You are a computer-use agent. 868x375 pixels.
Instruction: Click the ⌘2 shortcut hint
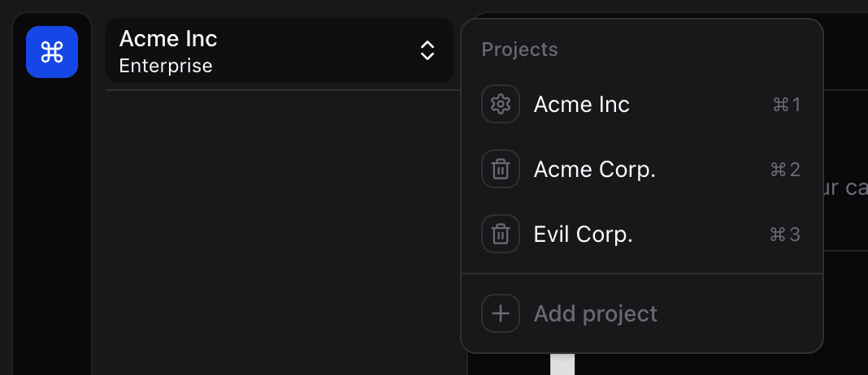[x=785, y=170]
